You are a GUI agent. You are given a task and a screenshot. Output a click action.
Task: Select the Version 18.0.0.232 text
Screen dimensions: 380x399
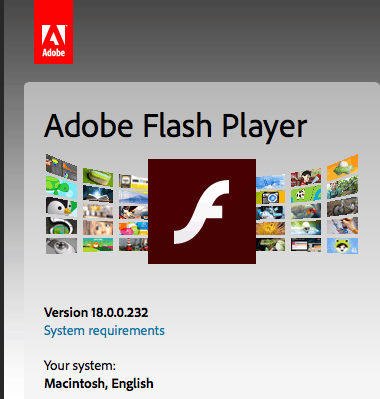point(96,312)
